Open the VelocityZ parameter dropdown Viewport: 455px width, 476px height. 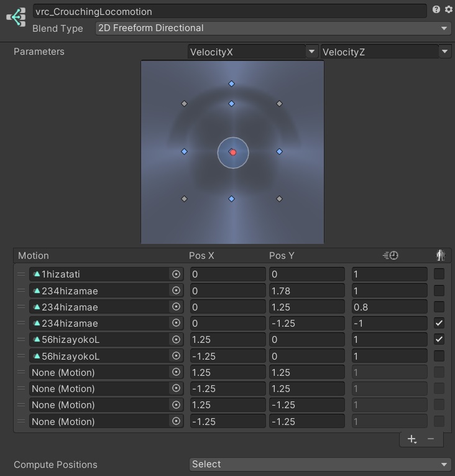pos(385,52)
